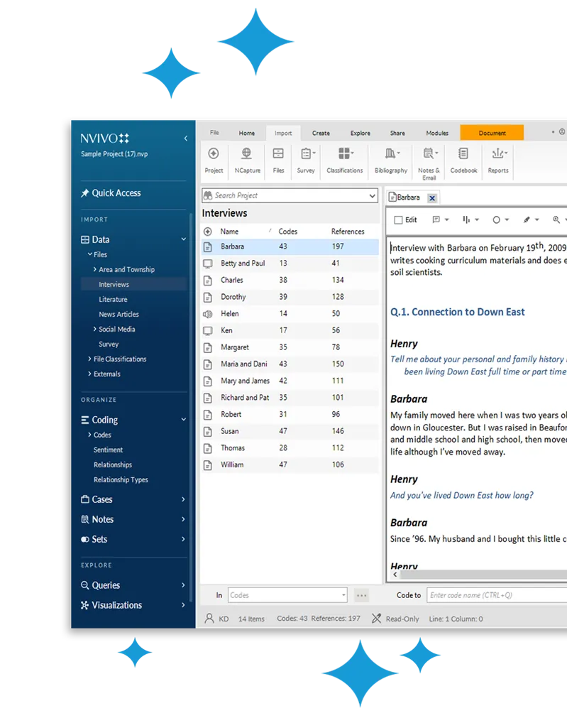Select the Literature folder in sidebar
This screenshot has width=567, height=728.
coord(113,300)
